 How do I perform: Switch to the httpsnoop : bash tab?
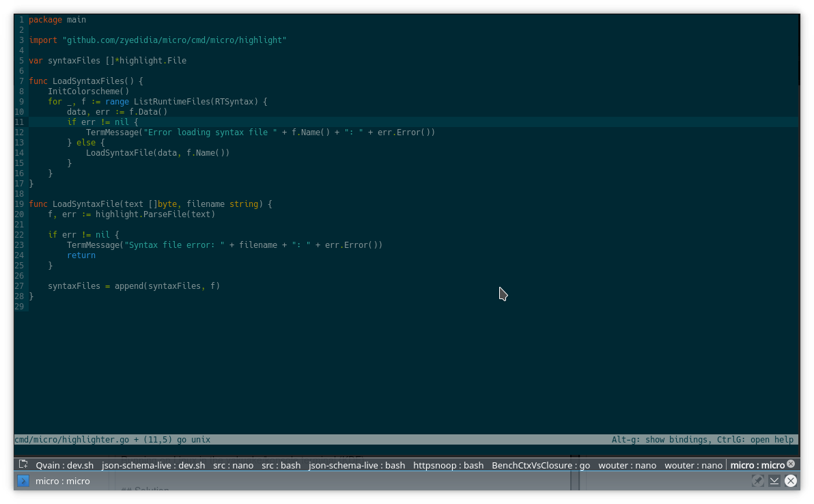448,465
